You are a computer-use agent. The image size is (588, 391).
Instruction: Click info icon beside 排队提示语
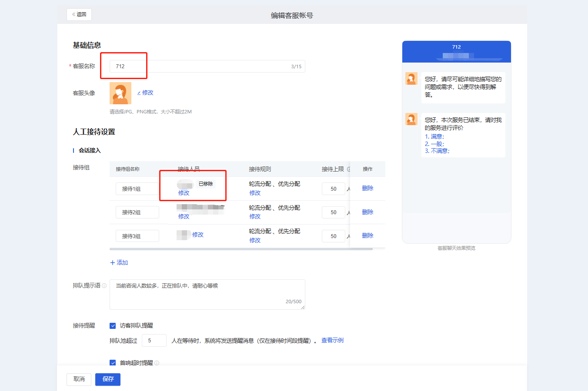pyautogui.click(x=104, y=286)
